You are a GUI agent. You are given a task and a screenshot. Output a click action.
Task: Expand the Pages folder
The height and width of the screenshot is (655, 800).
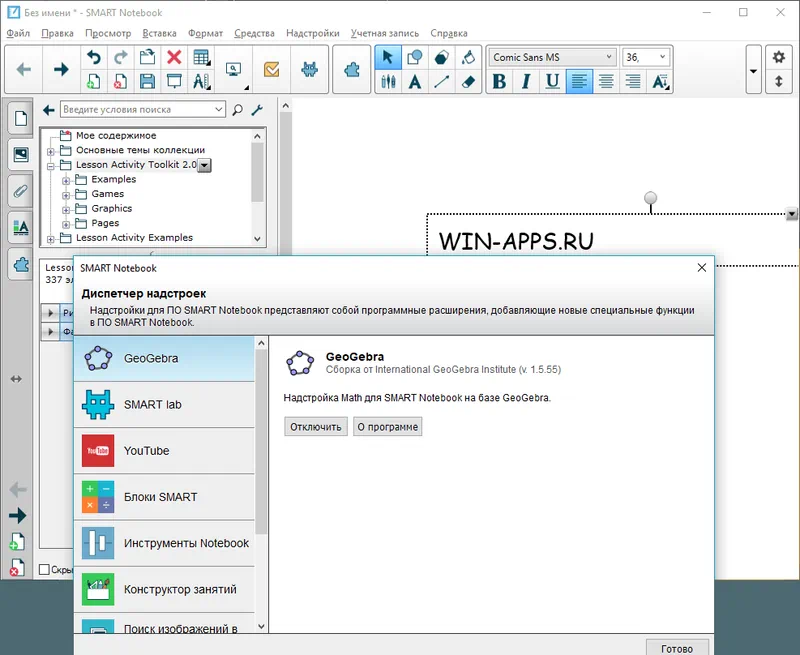66,224
